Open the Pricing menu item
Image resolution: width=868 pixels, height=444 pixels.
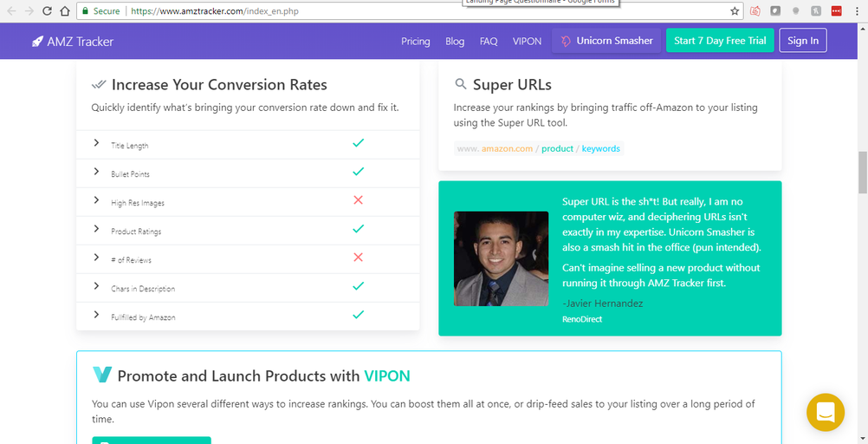click(415, 41)
